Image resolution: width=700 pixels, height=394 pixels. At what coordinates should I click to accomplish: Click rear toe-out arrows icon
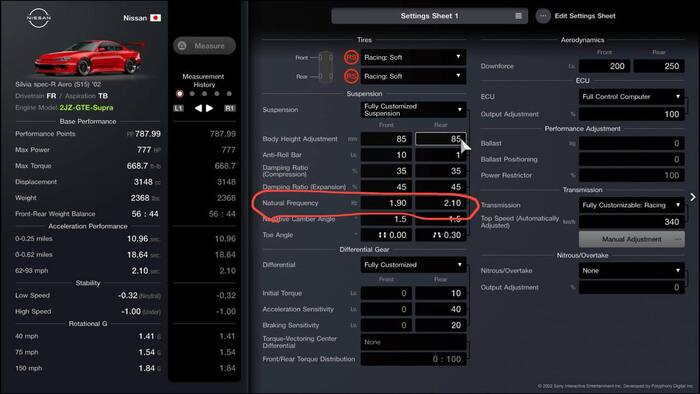point(437,235)
